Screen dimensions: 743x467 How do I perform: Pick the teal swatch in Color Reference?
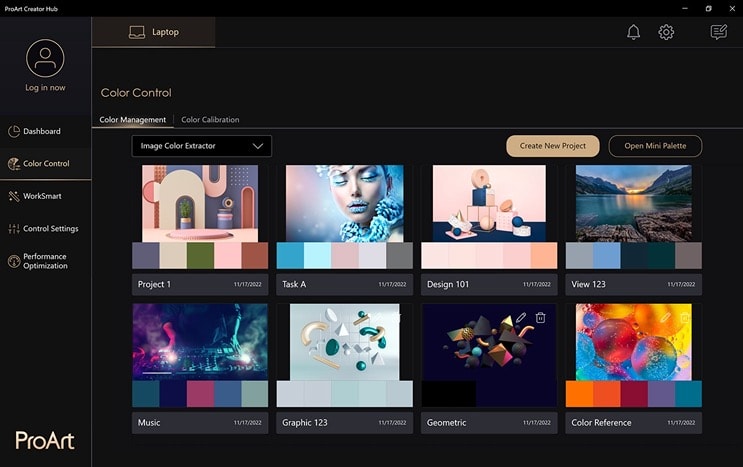689,394
